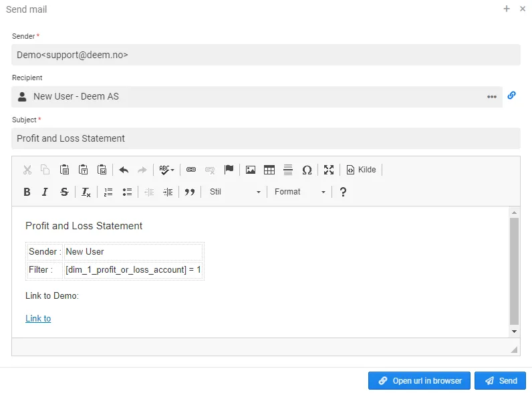Viewport: 532px width, 393px height.
Task: Open the Stil styles dropdown
Action: 235,192
